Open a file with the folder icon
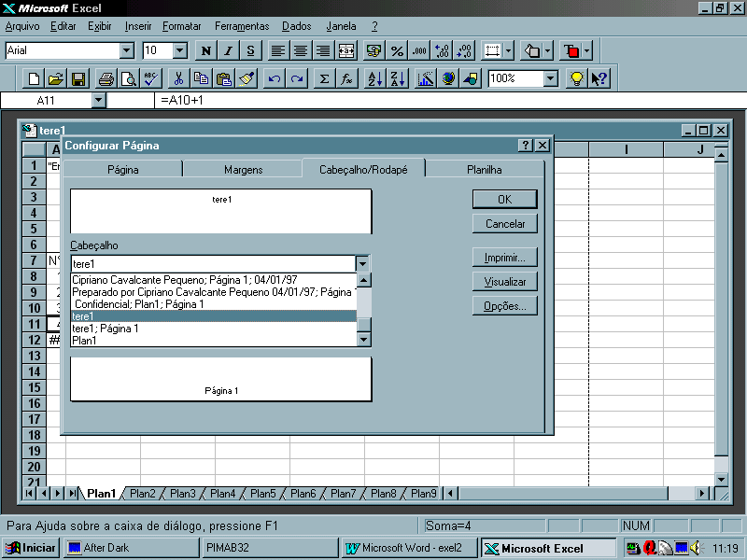 click(56, 78)
